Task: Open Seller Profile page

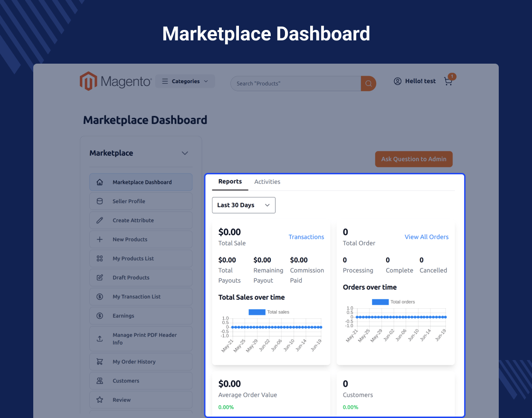Action: tap(141, 201)
